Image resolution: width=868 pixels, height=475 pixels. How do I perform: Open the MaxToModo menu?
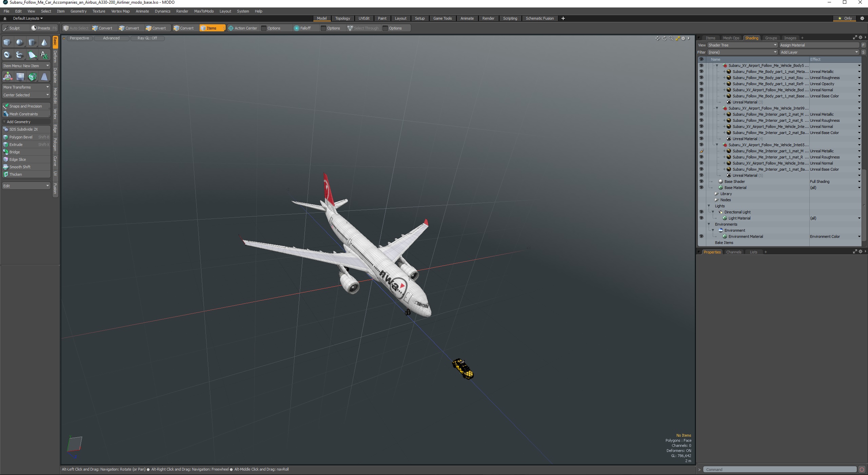coord(204,11)
